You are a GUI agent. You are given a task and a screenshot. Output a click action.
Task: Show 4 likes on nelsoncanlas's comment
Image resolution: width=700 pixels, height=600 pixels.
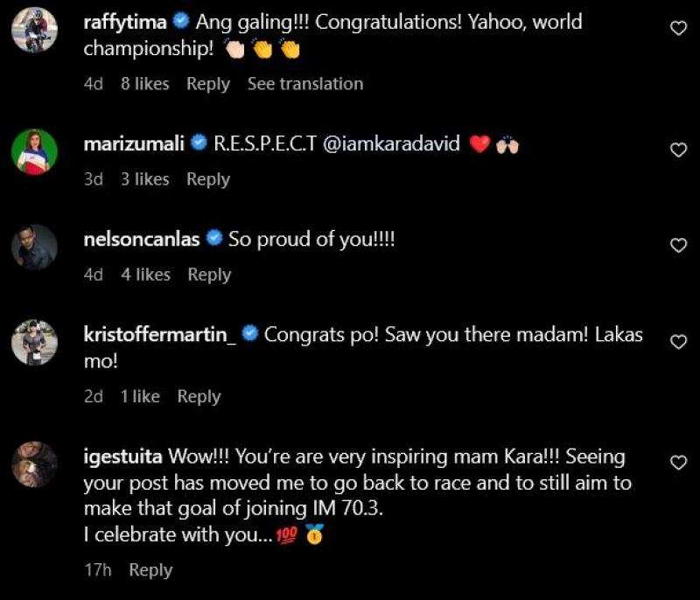145,275
